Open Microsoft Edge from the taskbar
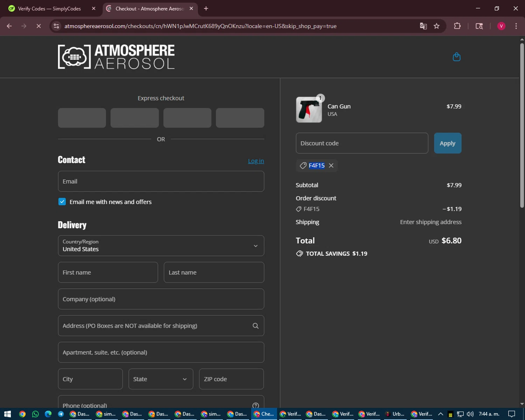The width and height of the screenshot is (525, 420). click(48, 414)
